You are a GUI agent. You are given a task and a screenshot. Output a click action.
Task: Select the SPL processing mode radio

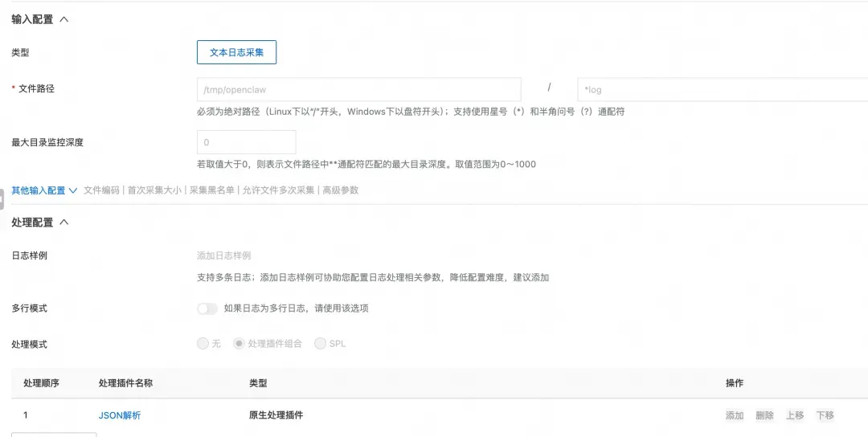point(320,344)
